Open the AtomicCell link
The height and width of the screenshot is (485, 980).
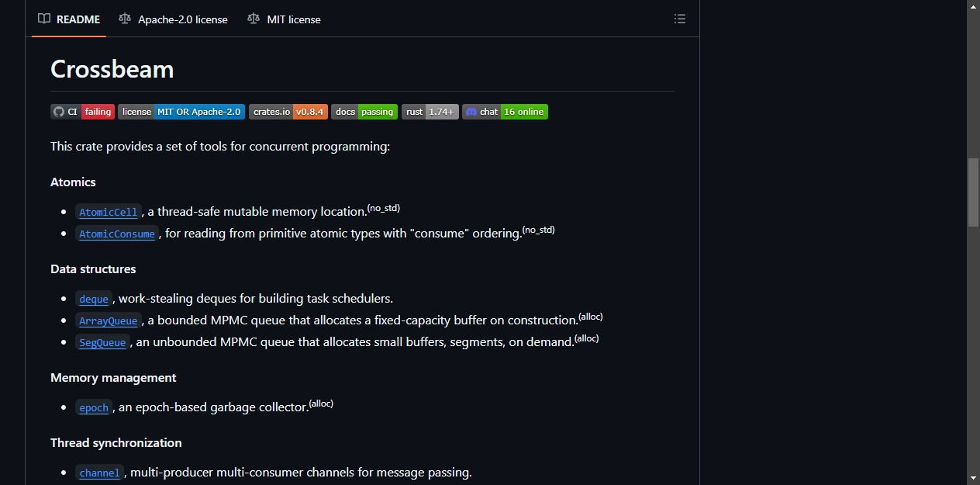click(x=109, y=212)
